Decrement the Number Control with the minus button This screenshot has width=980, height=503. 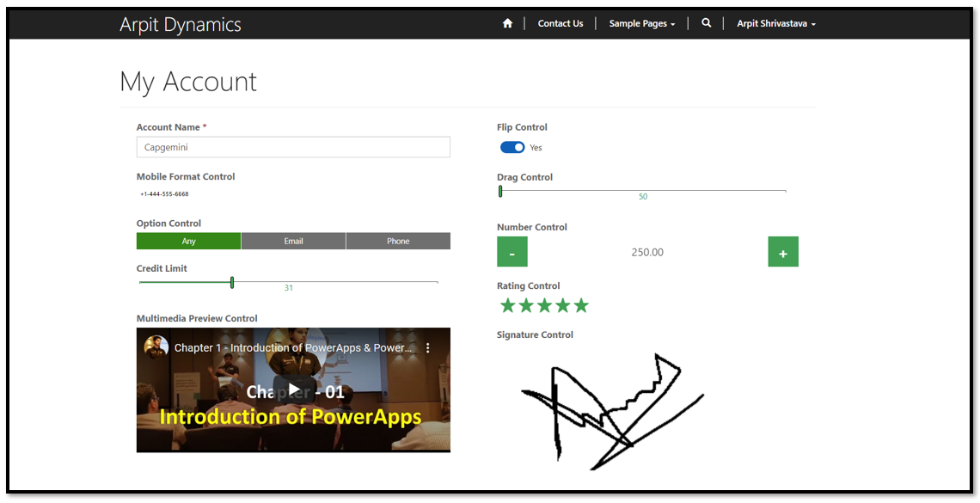tap(512, 252)
